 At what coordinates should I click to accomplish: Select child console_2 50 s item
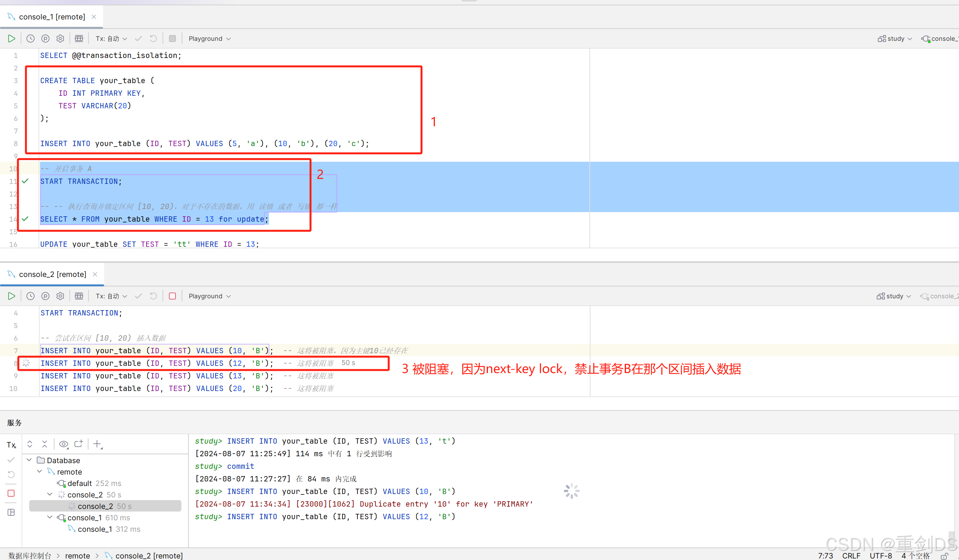point(105,506)
